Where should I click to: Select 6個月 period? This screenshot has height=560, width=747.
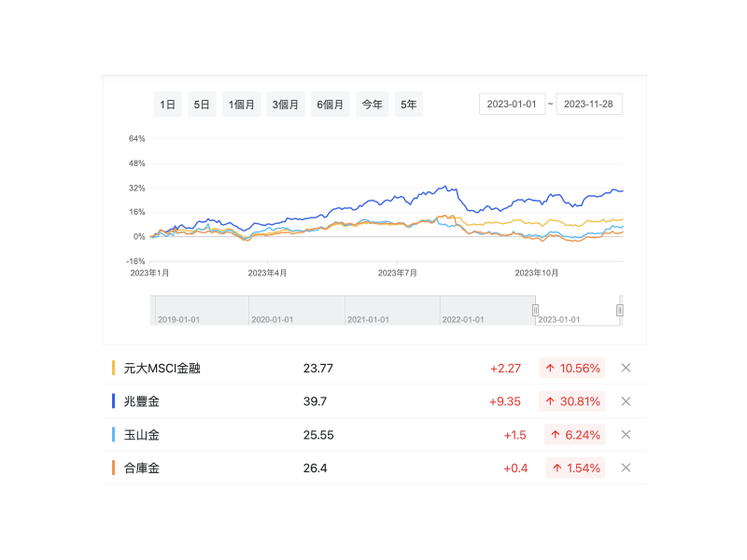(x=330, y=105)
